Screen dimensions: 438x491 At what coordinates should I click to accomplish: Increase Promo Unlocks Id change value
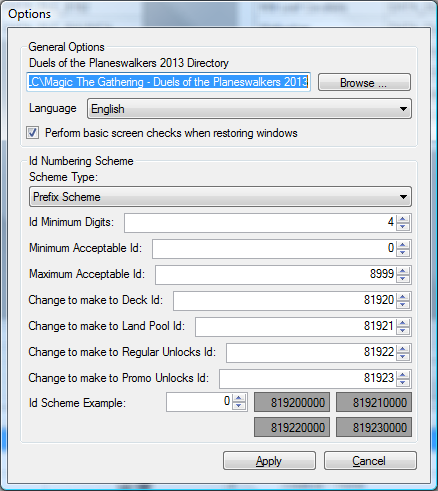[403, 375]
